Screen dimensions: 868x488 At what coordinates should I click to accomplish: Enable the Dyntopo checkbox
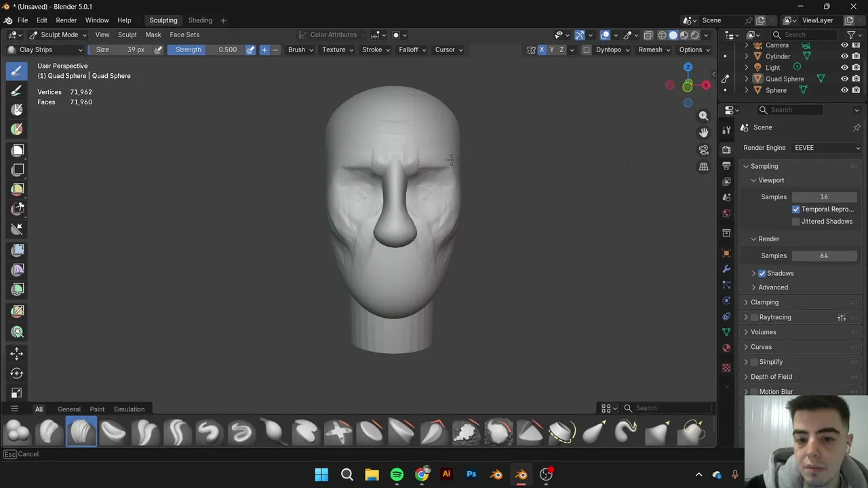coord(587,49)
